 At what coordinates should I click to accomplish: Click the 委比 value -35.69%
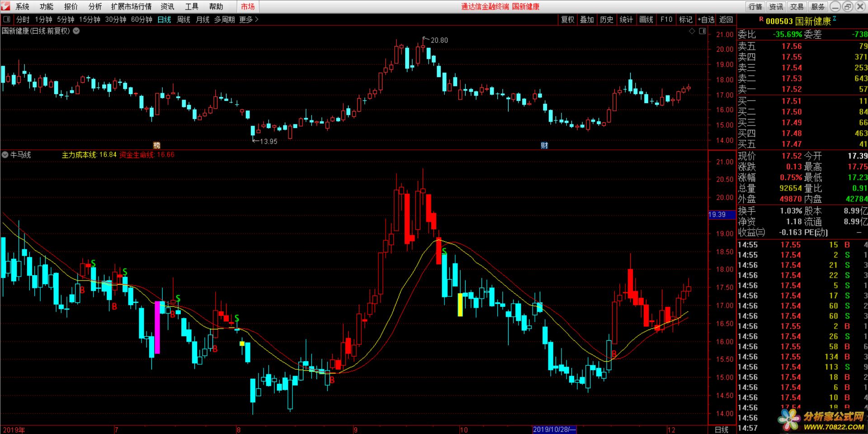pos(787,34)
